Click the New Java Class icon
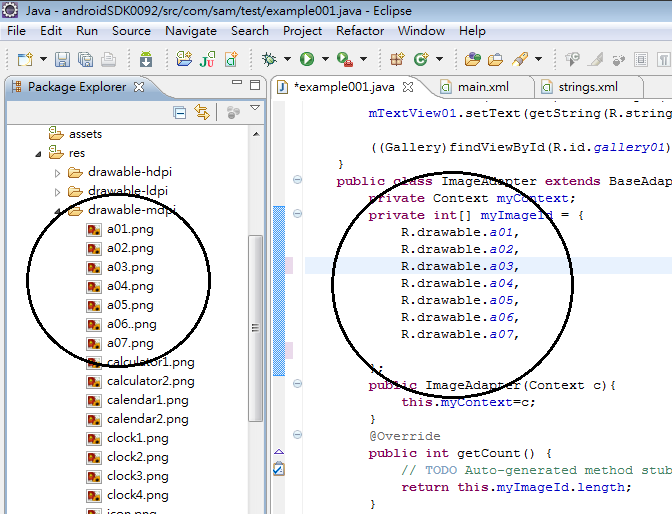The image size is (672, 514). click(x=421, y=60)
